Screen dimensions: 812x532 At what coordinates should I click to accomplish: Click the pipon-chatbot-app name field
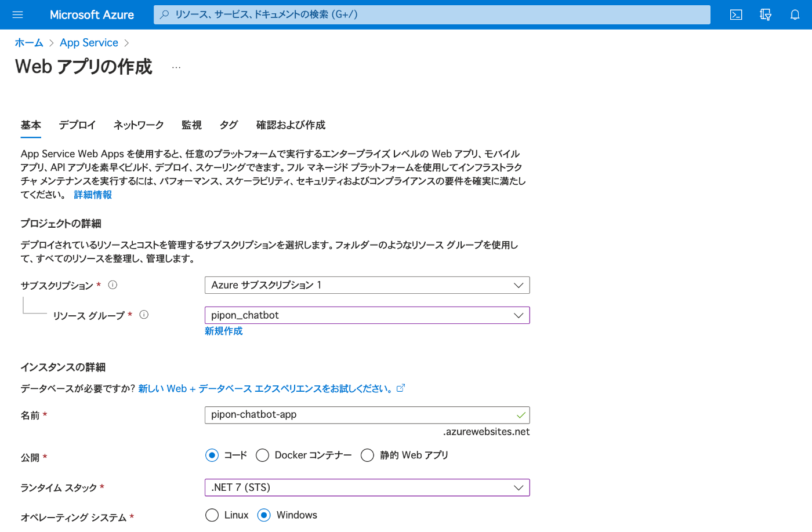pos(367,415)
